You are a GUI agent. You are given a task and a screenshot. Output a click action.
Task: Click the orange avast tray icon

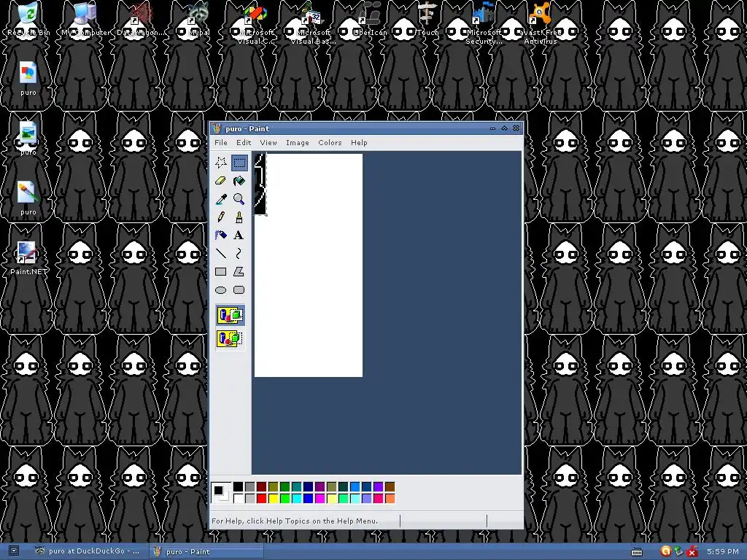(665, 551)
